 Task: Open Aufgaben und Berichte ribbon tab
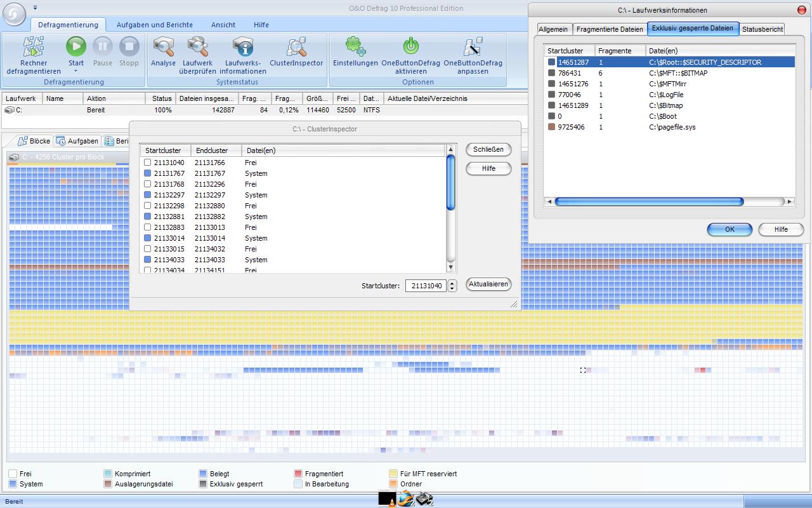(154, 25)
